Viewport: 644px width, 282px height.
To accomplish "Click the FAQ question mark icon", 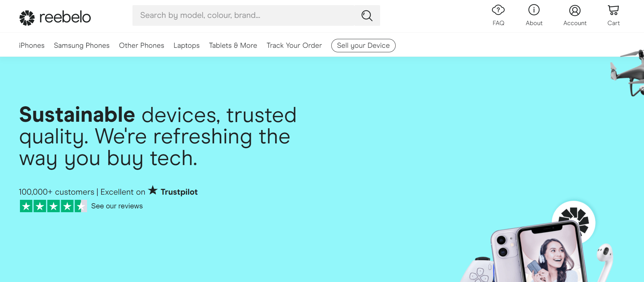I will (498, 10).
